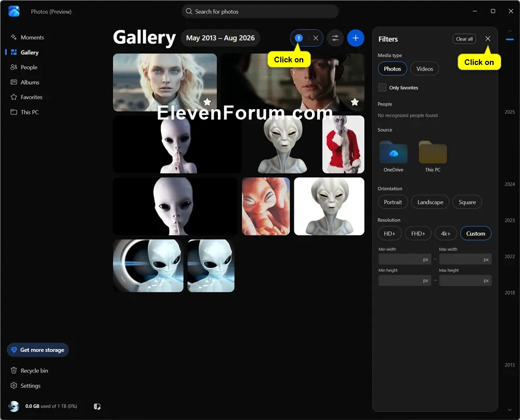This screenshot has width=520, height=420.
Task: Go to Albums in sidebar
Action: 30,82
